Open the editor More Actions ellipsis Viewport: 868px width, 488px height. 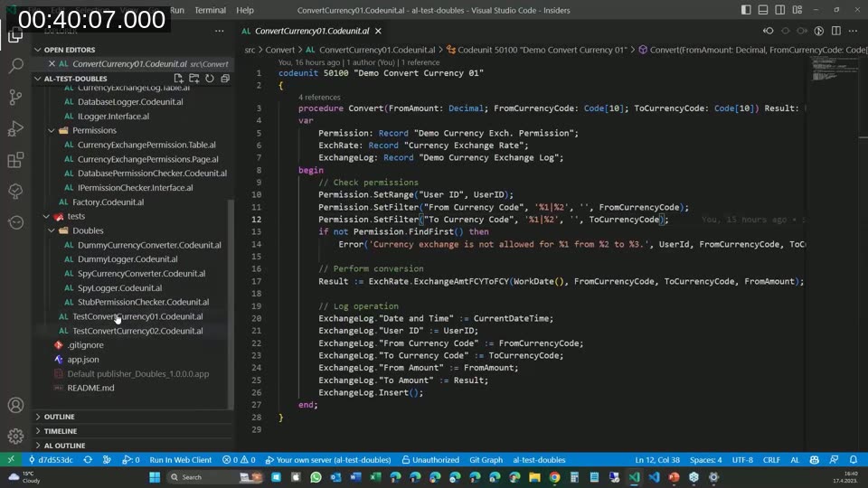(853, 31)
